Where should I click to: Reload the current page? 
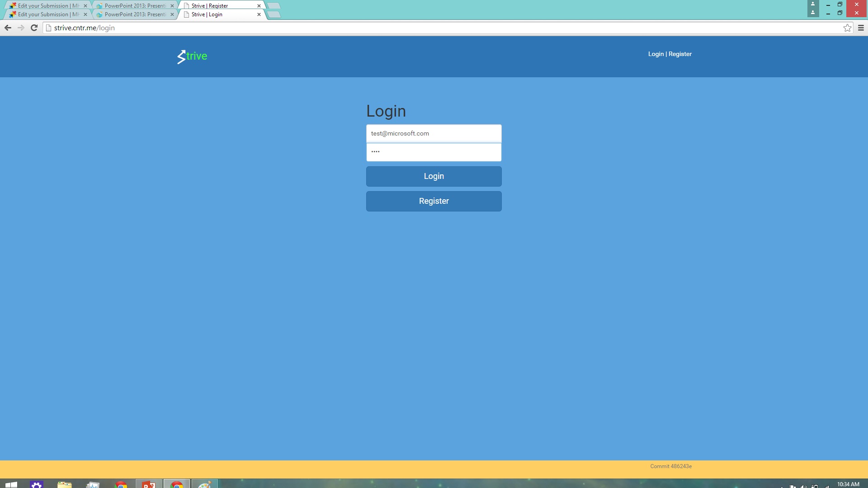(34, 28)
